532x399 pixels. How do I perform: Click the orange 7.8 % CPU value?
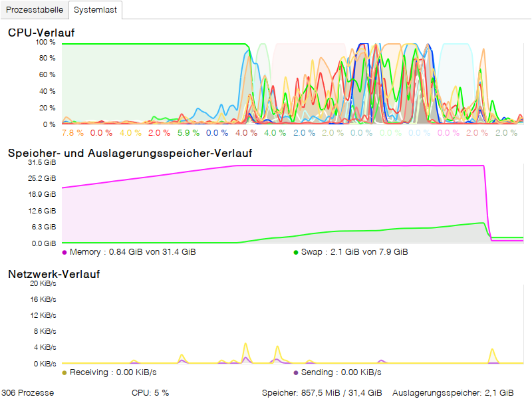pos(72,132)
